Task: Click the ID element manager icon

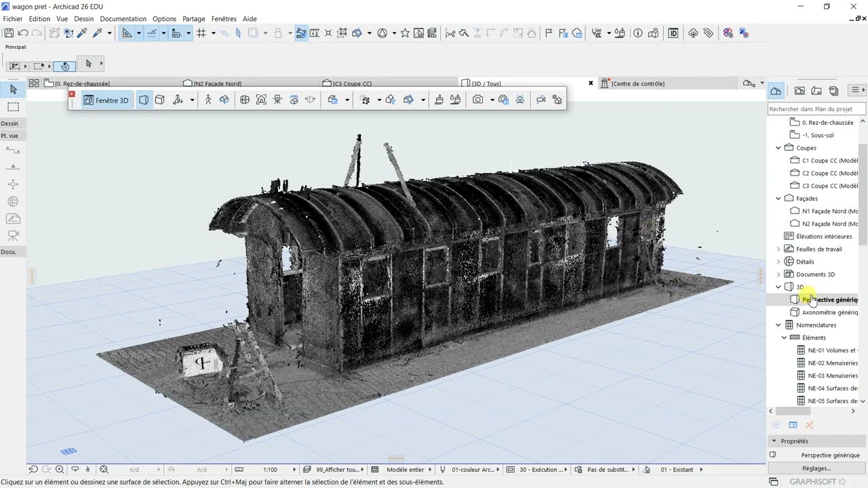Action: [673, 33]
